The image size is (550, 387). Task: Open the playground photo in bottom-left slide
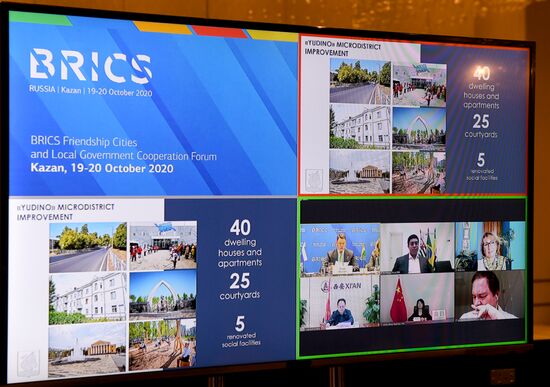pyautogui.click(x=162, y=345)
